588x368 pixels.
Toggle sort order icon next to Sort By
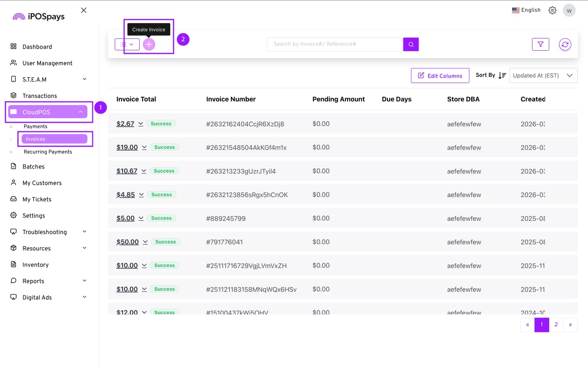click(502, 75)
